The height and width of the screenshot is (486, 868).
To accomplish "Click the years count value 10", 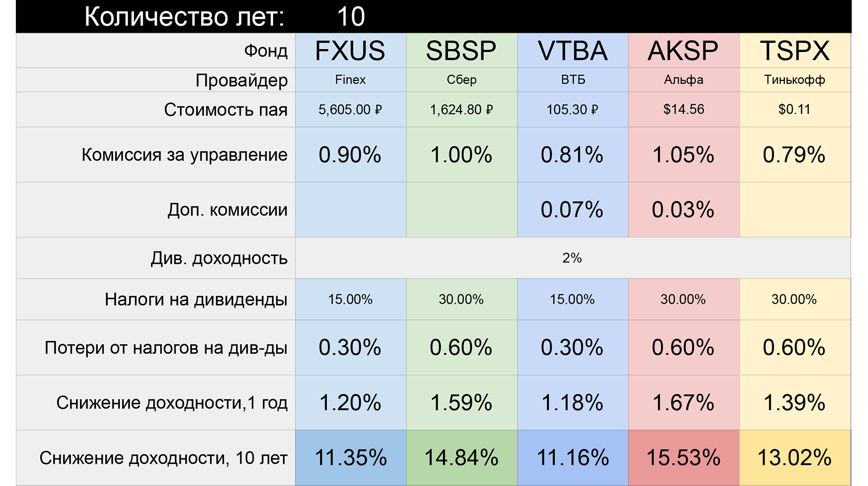I will click(351, 17).
